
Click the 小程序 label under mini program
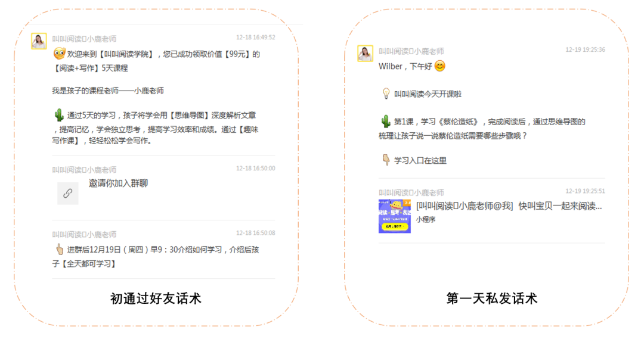[426, 220]
